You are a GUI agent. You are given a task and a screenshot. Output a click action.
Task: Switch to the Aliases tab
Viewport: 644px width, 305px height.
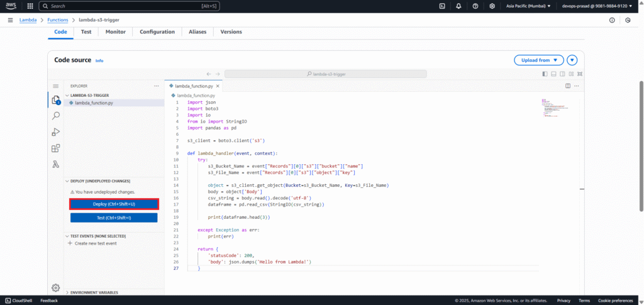(197, 32)
